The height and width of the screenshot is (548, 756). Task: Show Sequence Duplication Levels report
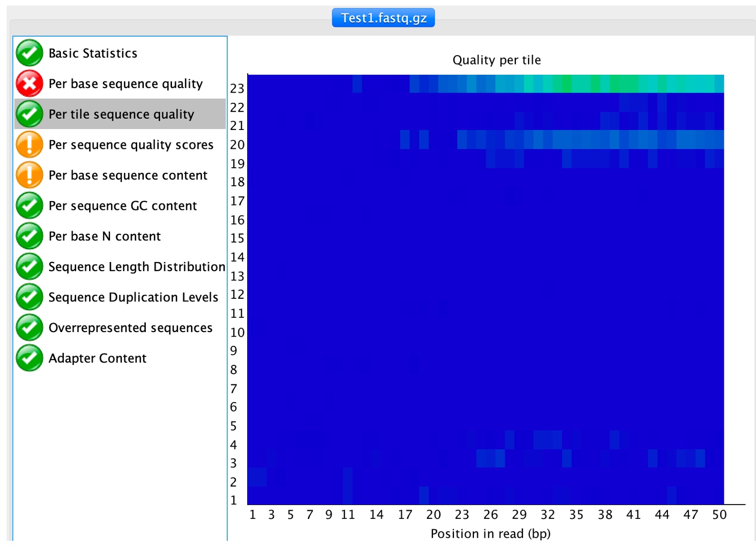pyautogui.click(x=133, y=297)
